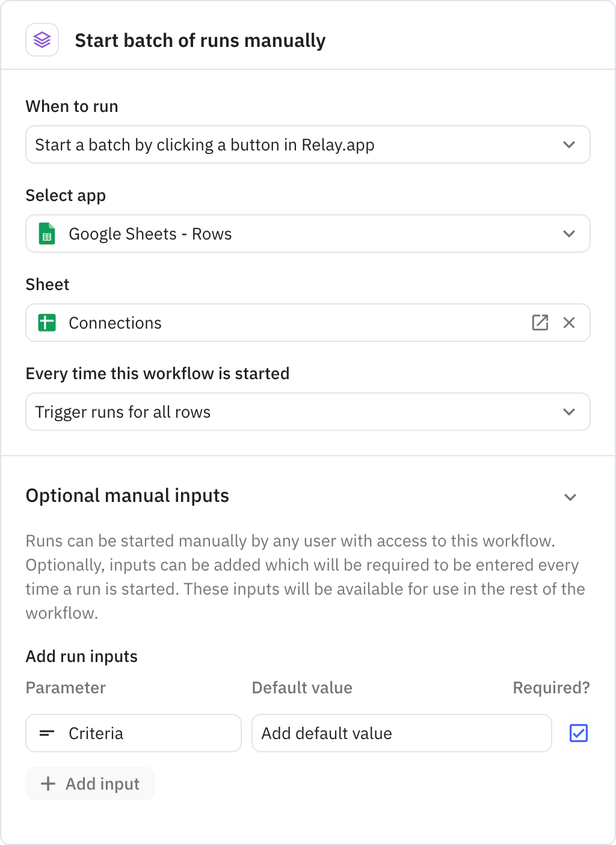Click the workflow trigger stack icon
616x845 pixels.
[x=42, y=40]
